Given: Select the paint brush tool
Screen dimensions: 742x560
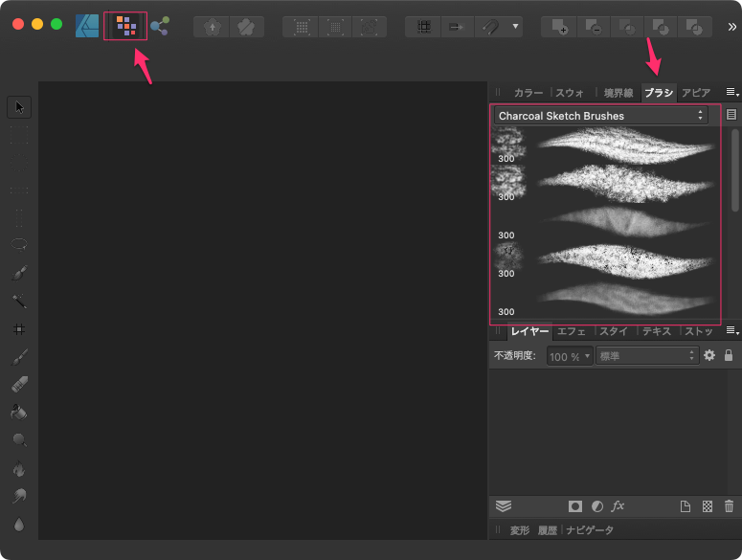Looking at the screenshot, I should coord(19,357).
